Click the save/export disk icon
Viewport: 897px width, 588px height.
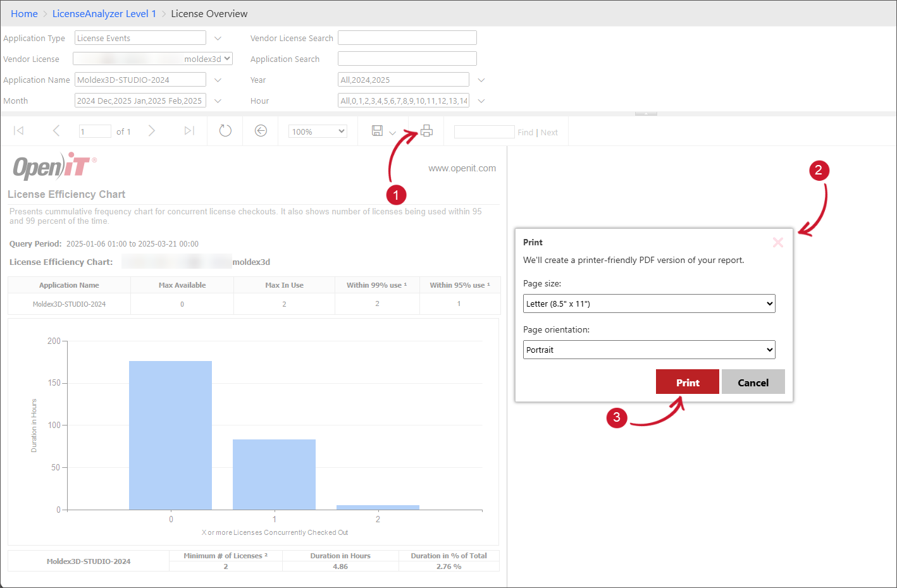coord(377,131)
